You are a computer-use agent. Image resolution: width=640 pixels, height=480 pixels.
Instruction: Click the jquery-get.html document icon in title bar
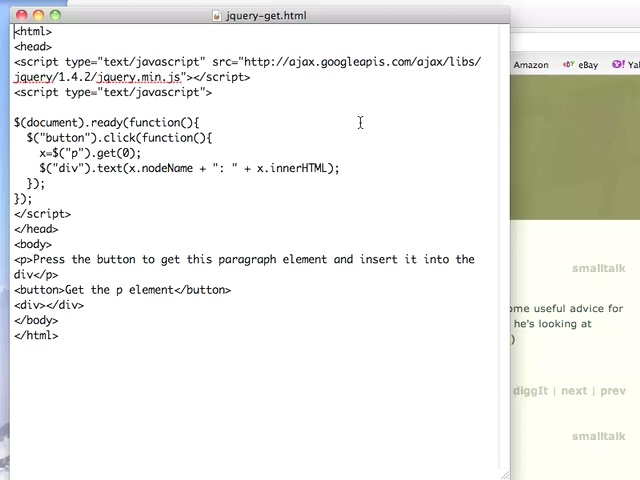click(217, 16)
